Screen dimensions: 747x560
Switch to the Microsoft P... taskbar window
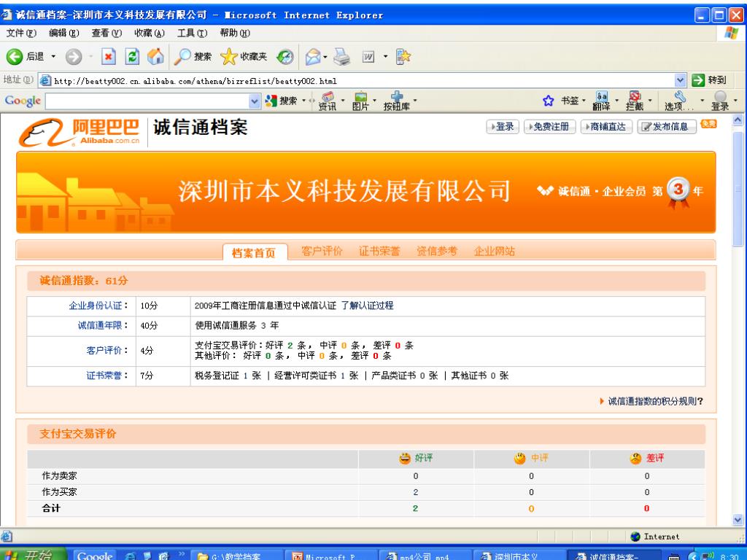(x=330, y=555)
